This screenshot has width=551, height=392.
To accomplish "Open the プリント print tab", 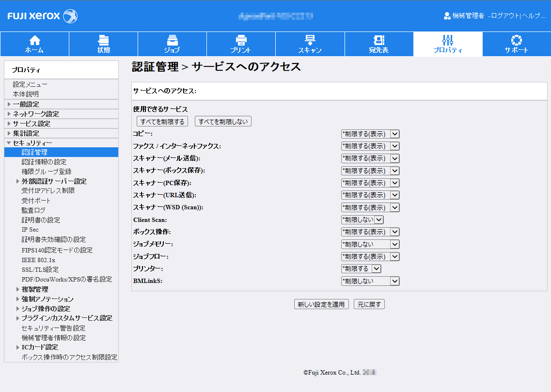I will point(241,44).
